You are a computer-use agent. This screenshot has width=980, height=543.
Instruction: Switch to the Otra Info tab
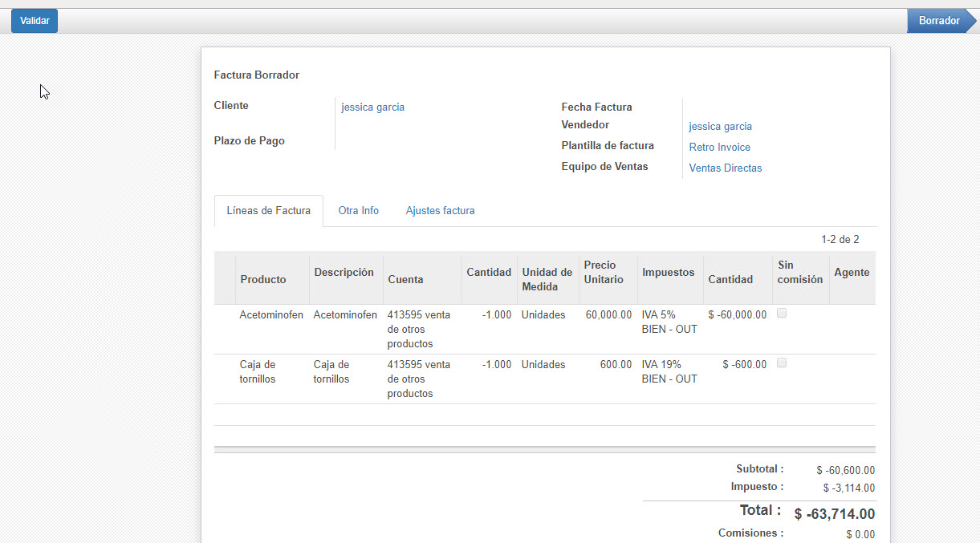click(358, 211)
